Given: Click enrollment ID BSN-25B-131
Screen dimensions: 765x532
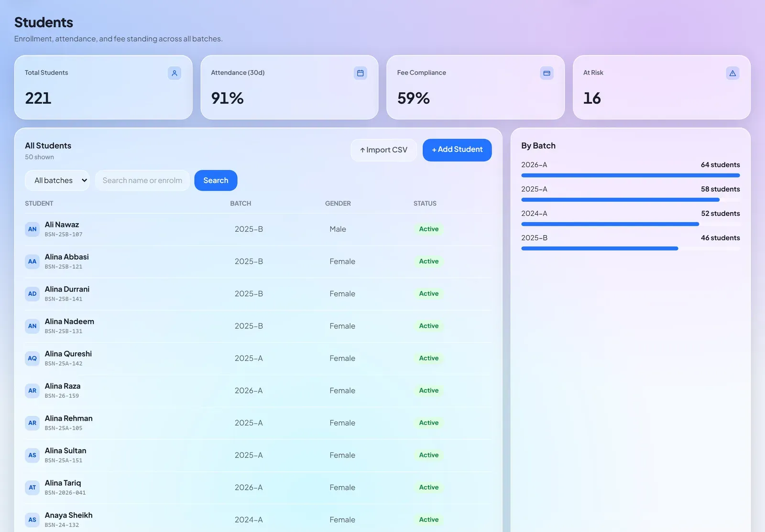Looking at the screenshot, I should tap(64, 331).
